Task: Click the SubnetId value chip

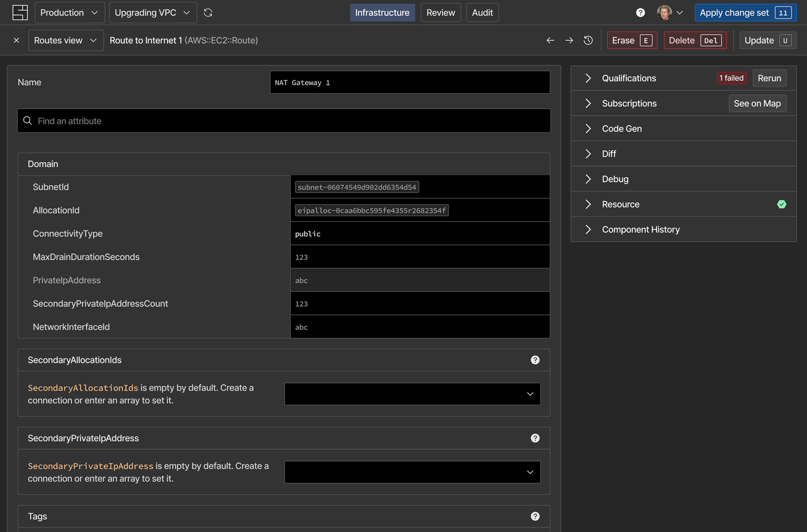Action: pos(357,187)
